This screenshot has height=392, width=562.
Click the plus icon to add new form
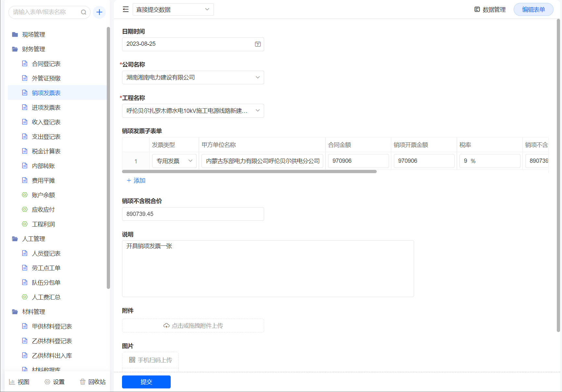[x=99, y=12]
